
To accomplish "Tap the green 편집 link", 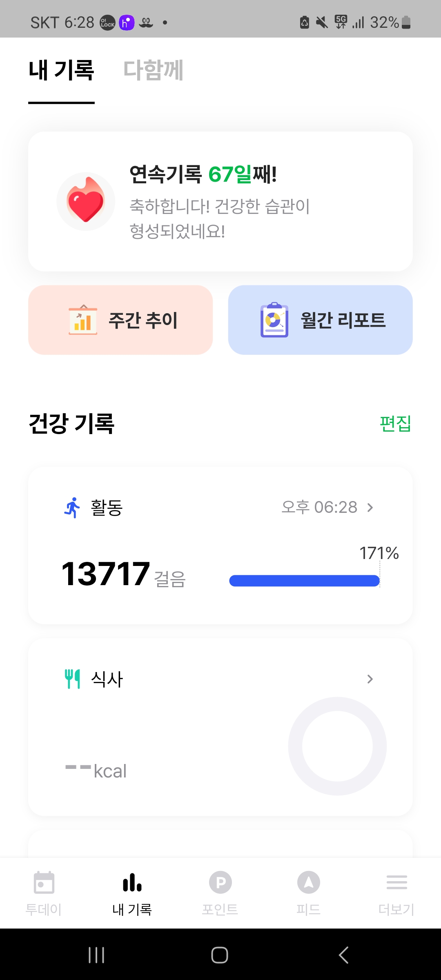I will coord(395,423).
